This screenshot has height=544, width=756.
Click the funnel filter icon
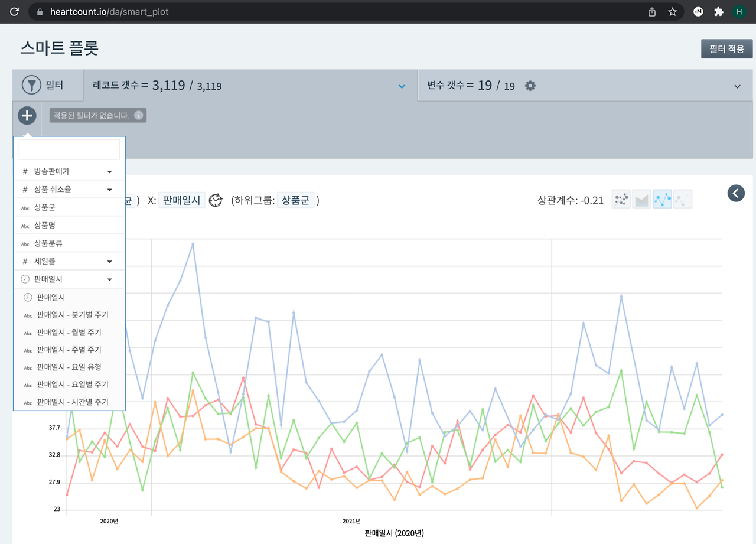coord(31,85)
